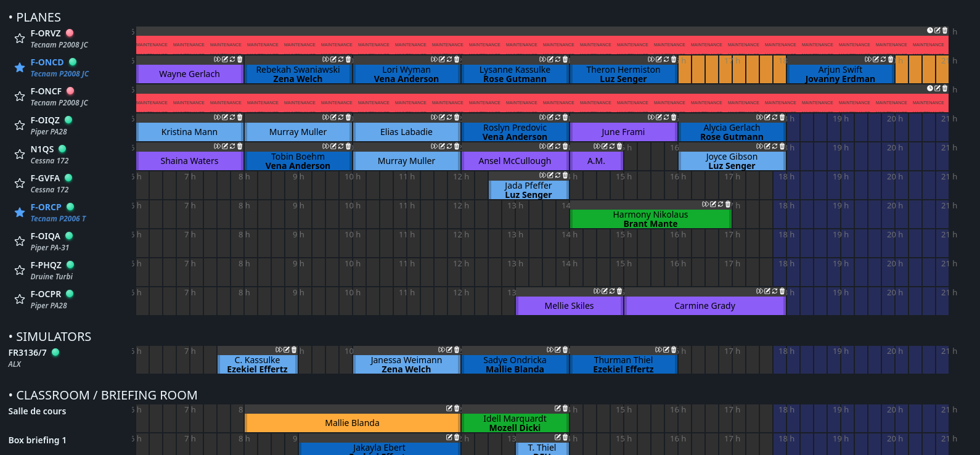Delete the Idell Marquardt classroom booking

[565, 408]
